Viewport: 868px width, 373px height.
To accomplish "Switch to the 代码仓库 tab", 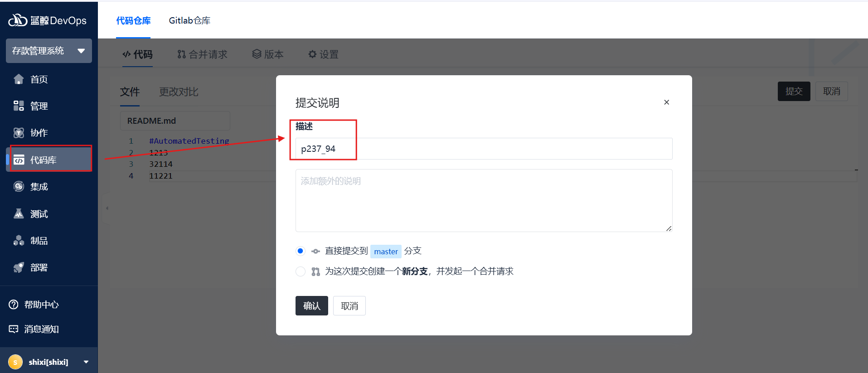I will pyautogui.click(x=133, y=20).
